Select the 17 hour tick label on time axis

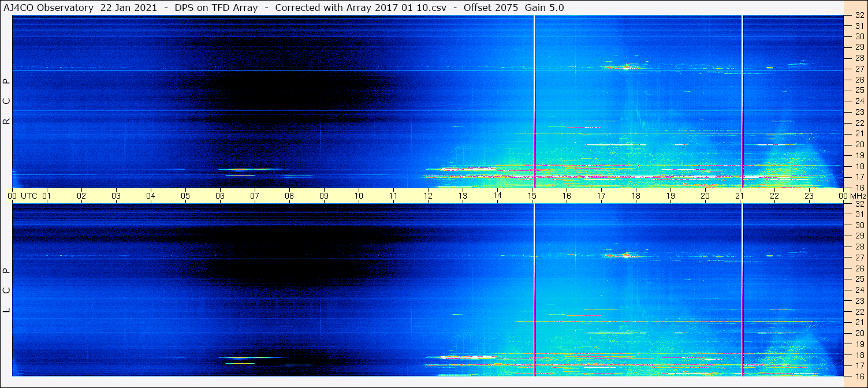point(601,196)
